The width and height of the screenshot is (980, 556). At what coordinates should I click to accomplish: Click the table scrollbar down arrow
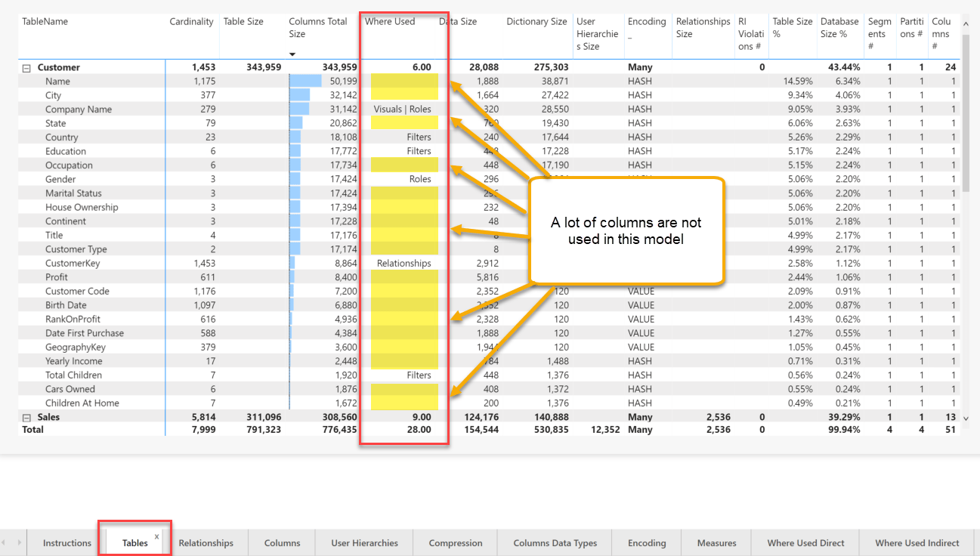pos(965,418)
